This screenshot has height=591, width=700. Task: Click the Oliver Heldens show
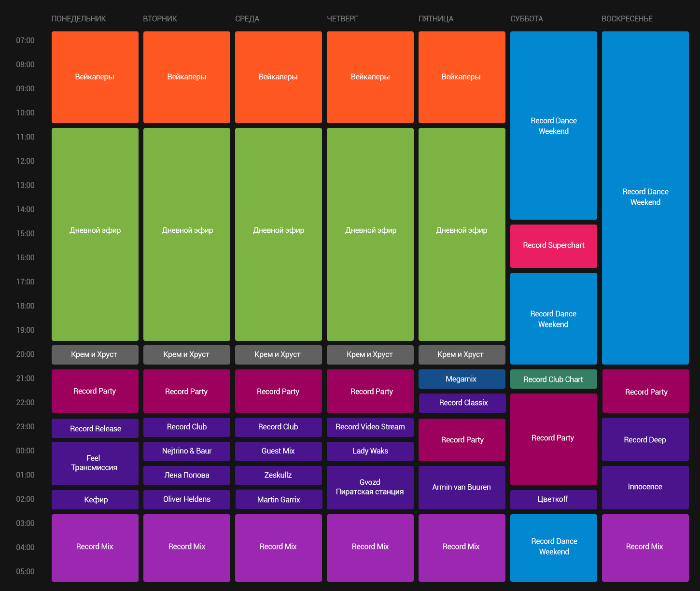click(187, 500)
